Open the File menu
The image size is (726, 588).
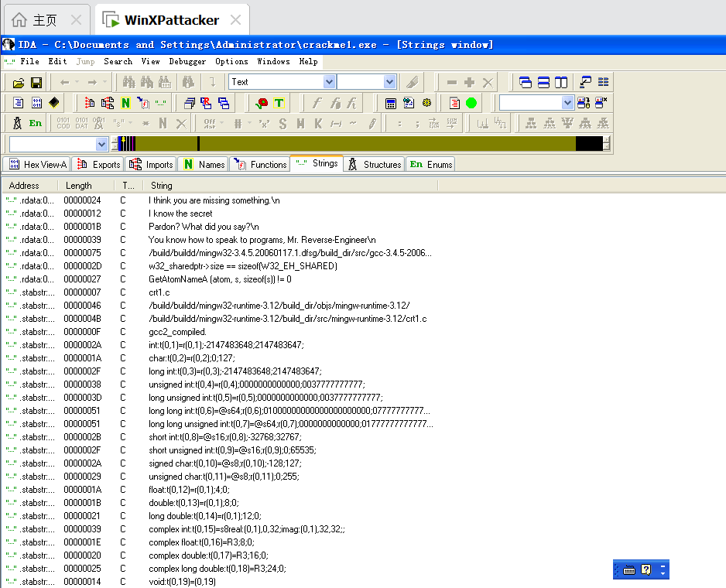pyautogui.click(x=29, y=61)
